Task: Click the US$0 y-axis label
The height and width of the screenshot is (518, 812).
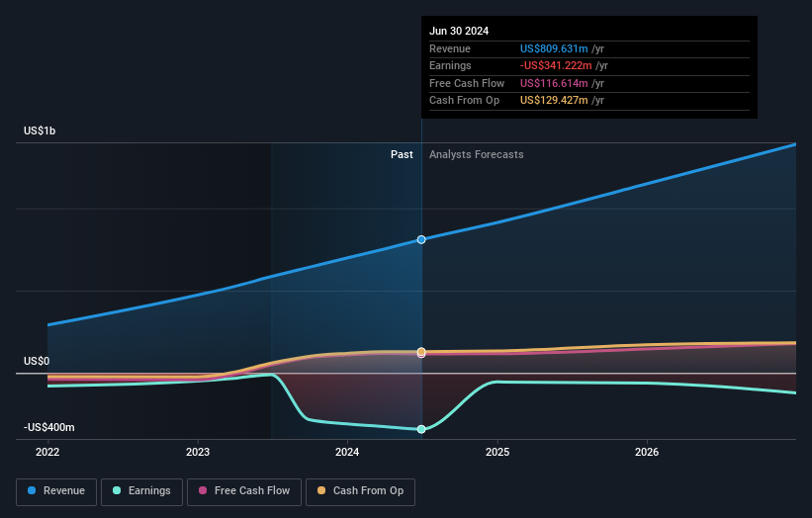Action: pos(37,361)
